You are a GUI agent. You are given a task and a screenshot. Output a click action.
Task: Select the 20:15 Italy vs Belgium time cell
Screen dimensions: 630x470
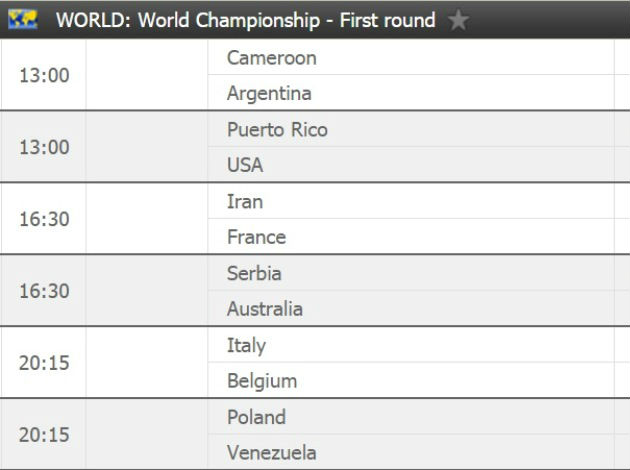(44, 364)
